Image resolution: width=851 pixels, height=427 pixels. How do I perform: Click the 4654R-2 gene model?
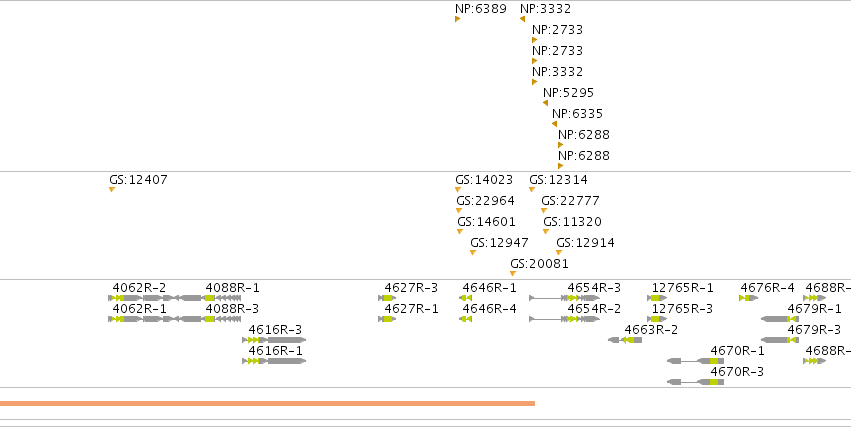click(x=564, y=319)
